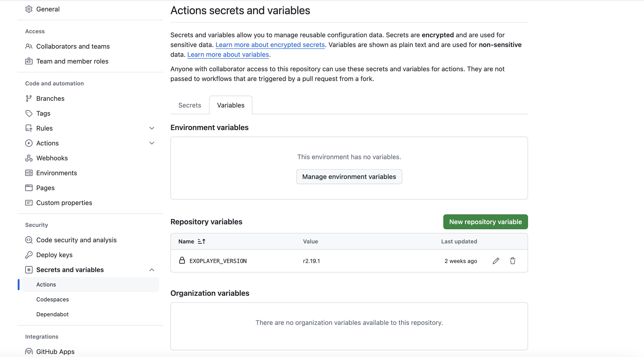
Task: Collapse the Secrets and variables section
Action: 152,270
